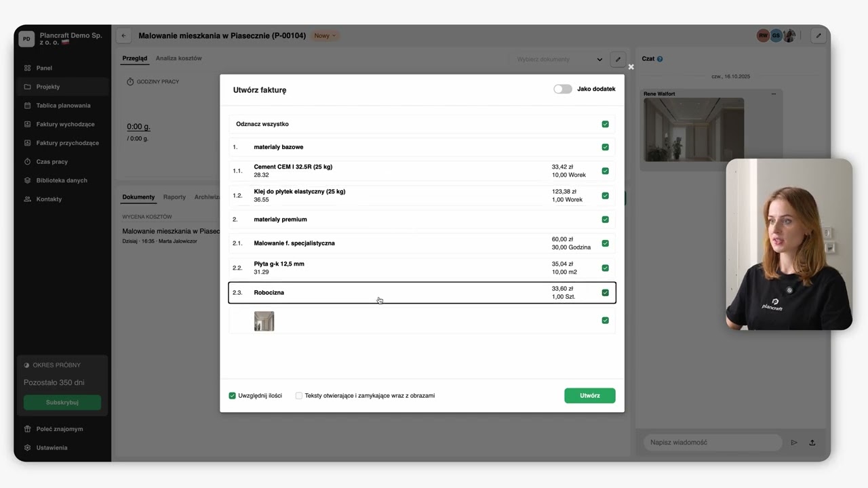Open the Nowy status dropdown
868x488 pixels.
click(325, 36)
